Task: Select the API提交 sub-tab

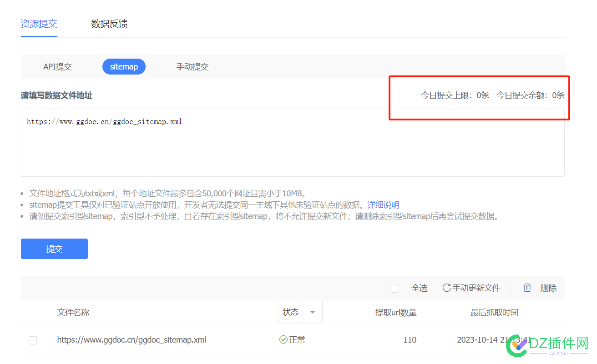Action: (x=57, y=67)
